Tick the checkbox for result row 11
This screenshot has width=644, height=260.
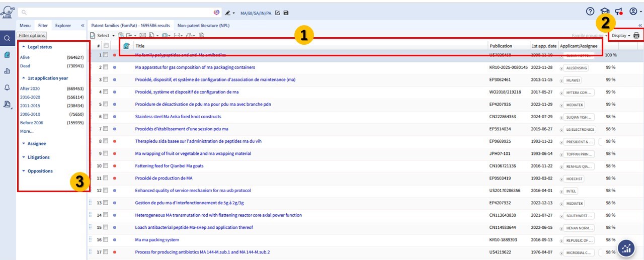coord(106,178)
